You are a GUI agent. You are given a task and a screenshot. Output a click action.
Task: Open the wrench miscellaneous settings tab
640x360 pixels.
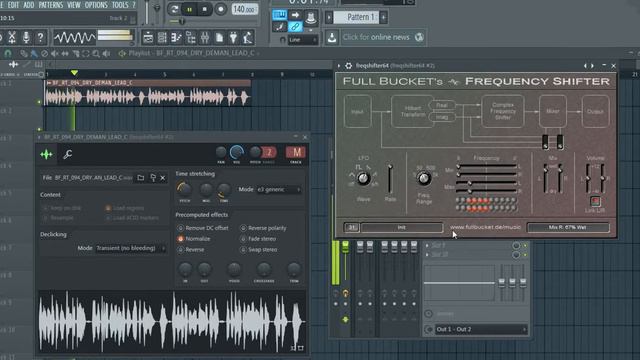[68, 154]
